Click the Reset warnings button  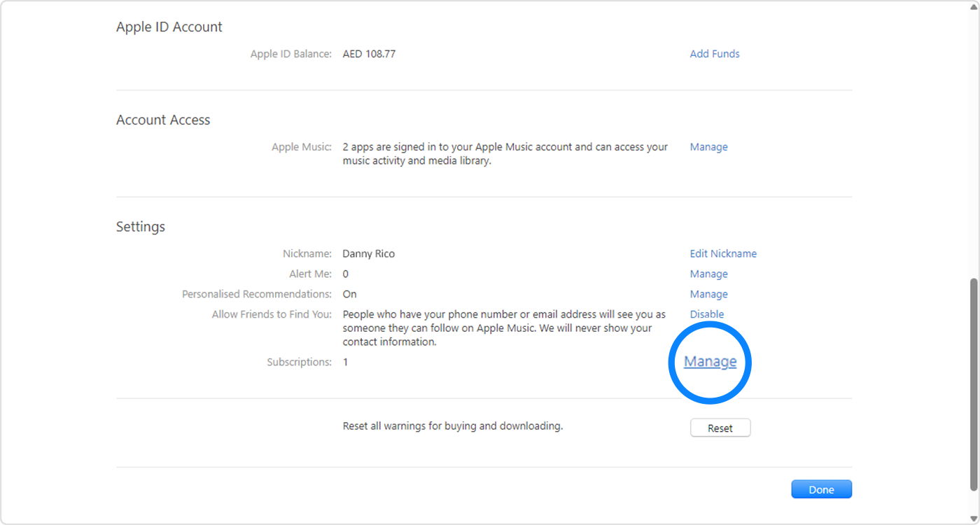(720, 428)
